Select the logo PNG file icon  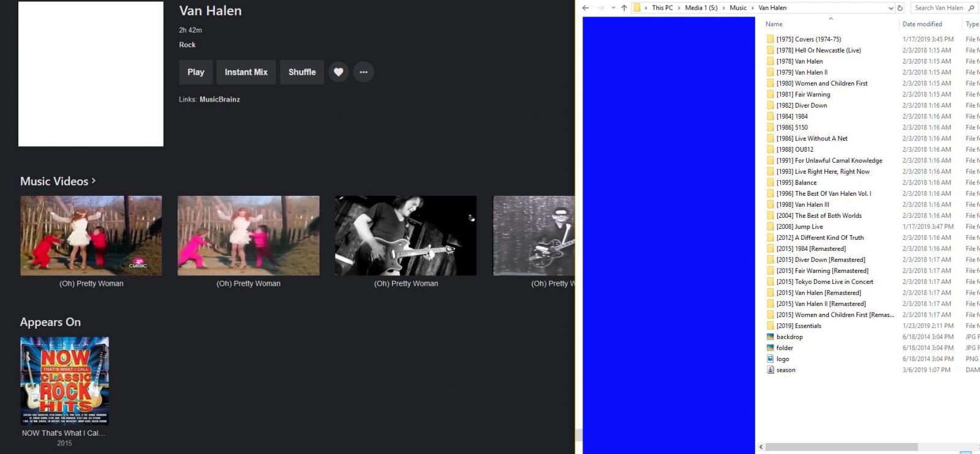(x=771, y=359)
